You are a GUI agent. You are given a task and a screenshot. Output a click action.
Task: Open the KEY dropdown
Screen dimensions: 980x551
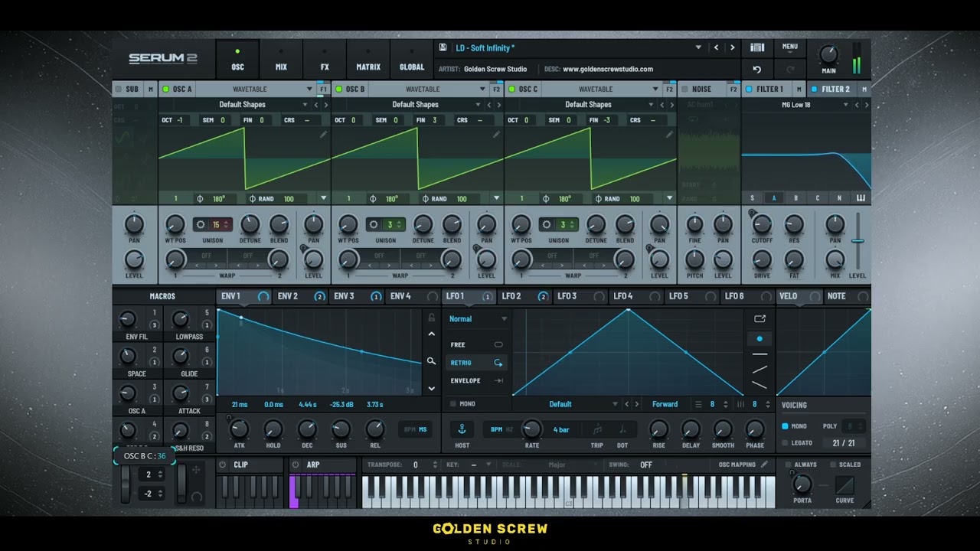click(x=488, y=465)
